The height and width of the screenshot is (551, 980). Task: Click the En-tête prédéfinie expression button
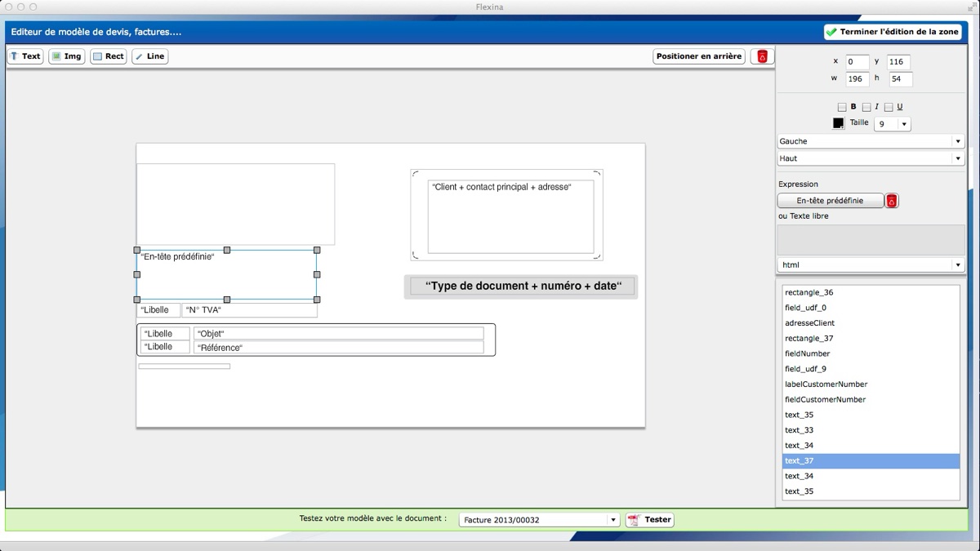pyautogui.click(x=830, y=201)
